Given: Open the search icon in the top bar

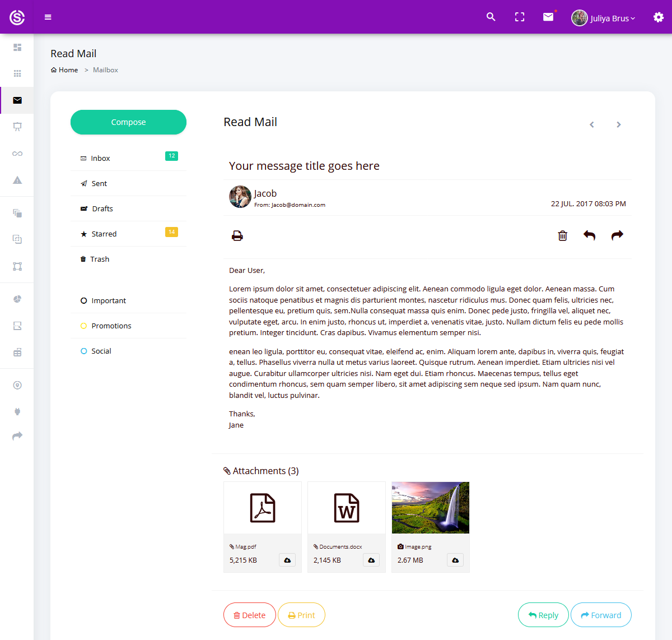Looking at the screenshot, I should click(x=491, y=17).
